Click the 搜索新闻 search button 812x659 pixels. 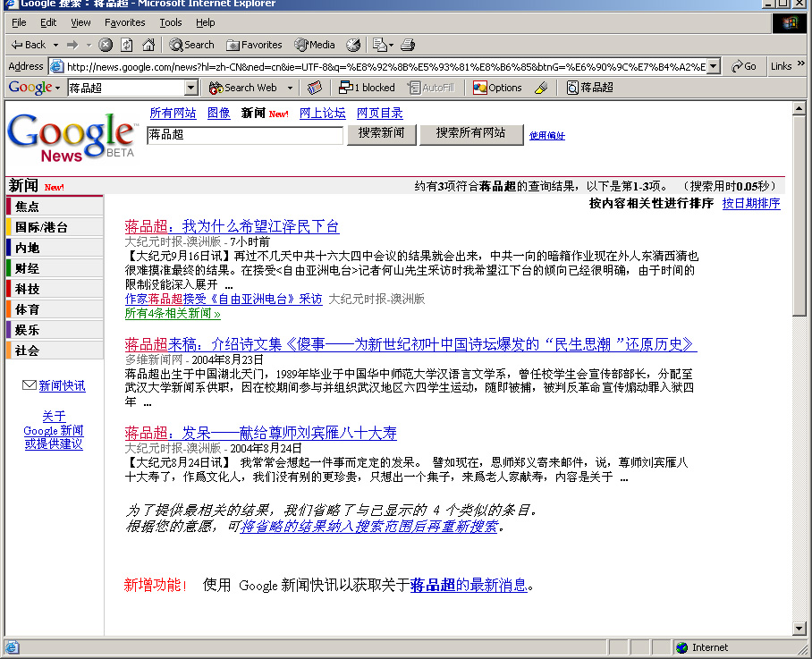pos(381,133)
